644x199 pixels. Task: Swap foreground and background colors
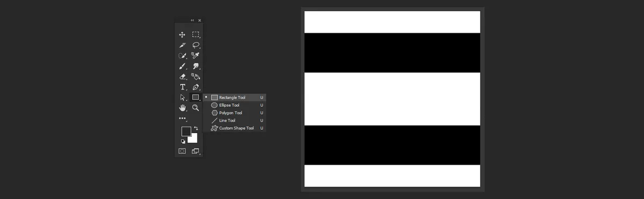pyautogui.click(x=196, y=128)
